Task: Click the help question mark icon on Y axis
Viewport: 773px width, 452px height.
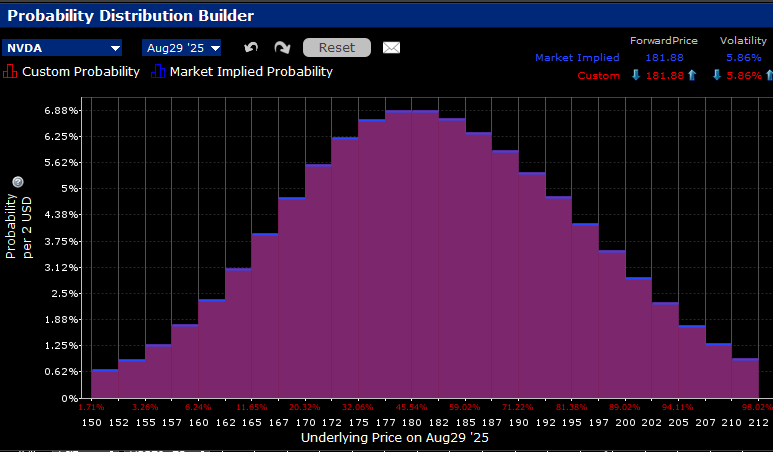Action: (17, 181)
